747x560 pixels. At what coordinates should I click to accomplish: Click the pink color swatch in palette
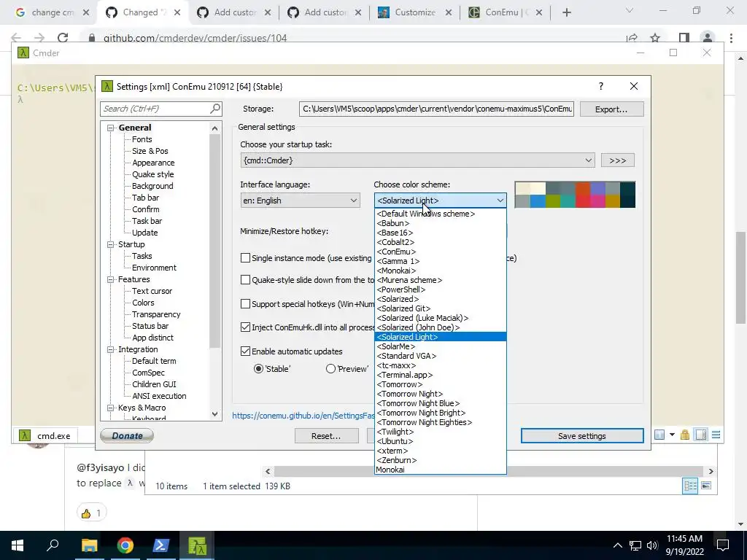[597, 201]
